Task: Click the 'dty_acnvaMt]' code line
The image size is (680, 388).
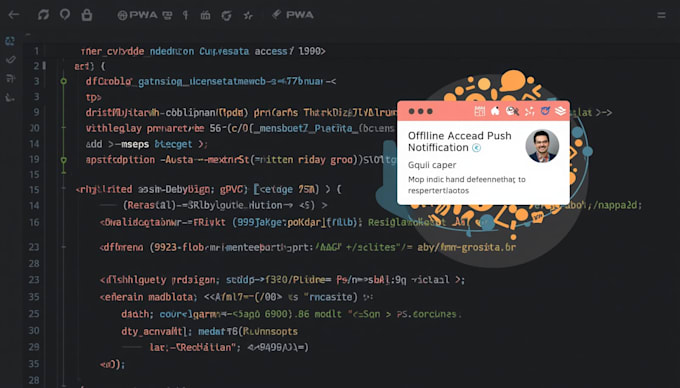Action: click(209, 331)
